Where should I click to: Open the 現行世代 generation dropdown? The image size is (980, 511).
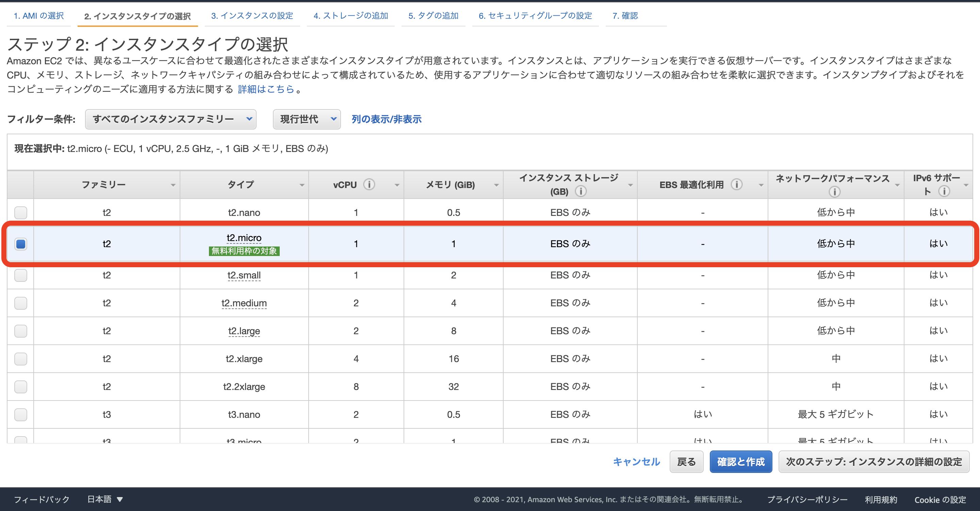(306, 119)
